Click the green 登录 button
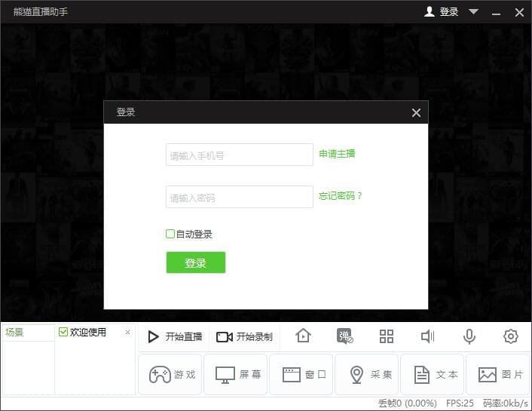Screen dimensions: 532x411 [196, 262]
